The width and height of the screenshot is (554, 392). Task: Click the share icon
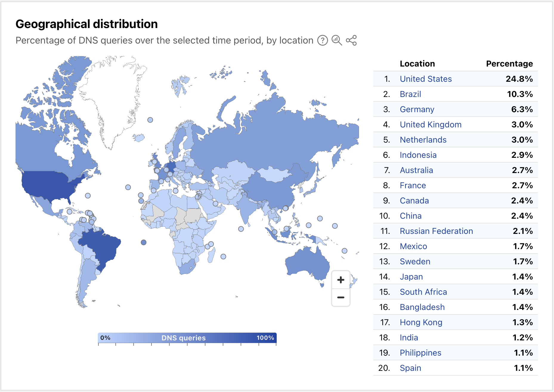pos(351,40)
